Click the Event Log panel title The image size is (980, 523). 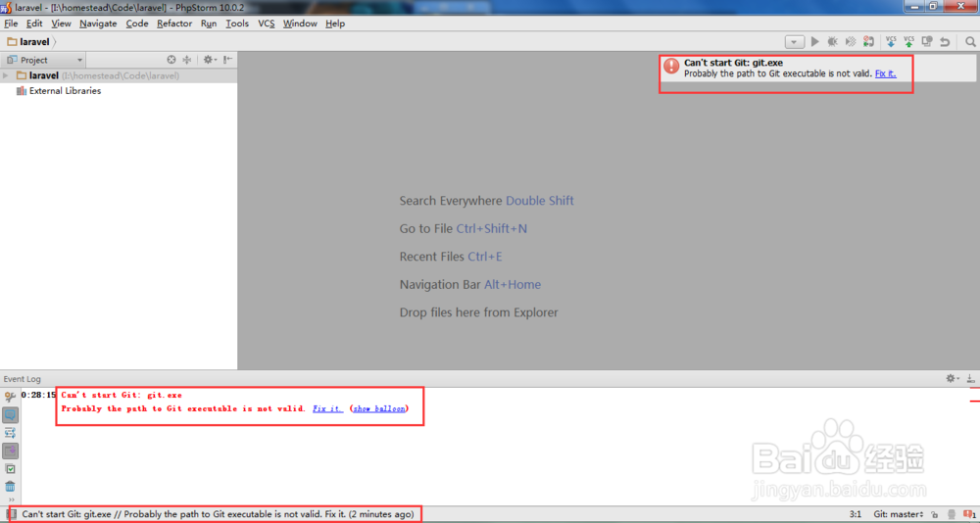(22, 379)
